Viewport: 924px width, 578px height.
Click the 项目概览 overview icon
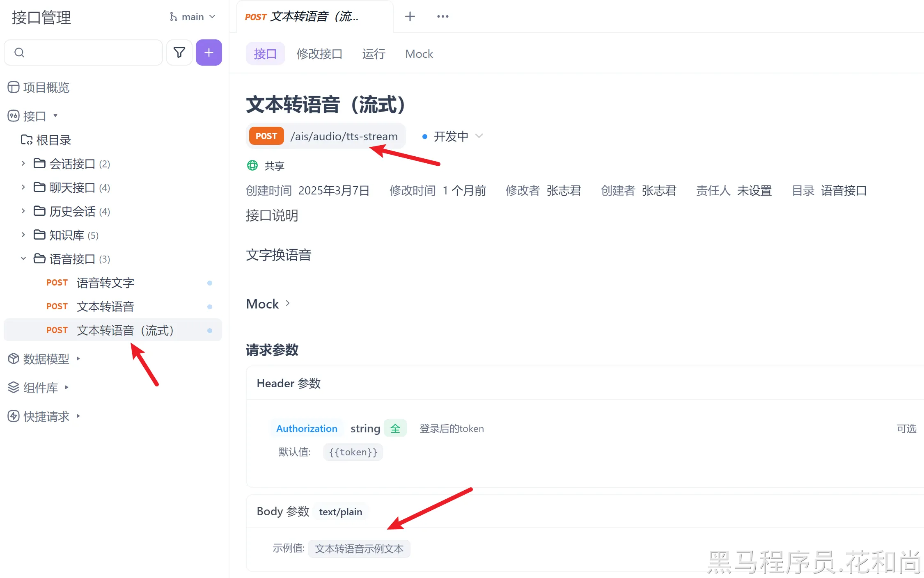[14, 87]
